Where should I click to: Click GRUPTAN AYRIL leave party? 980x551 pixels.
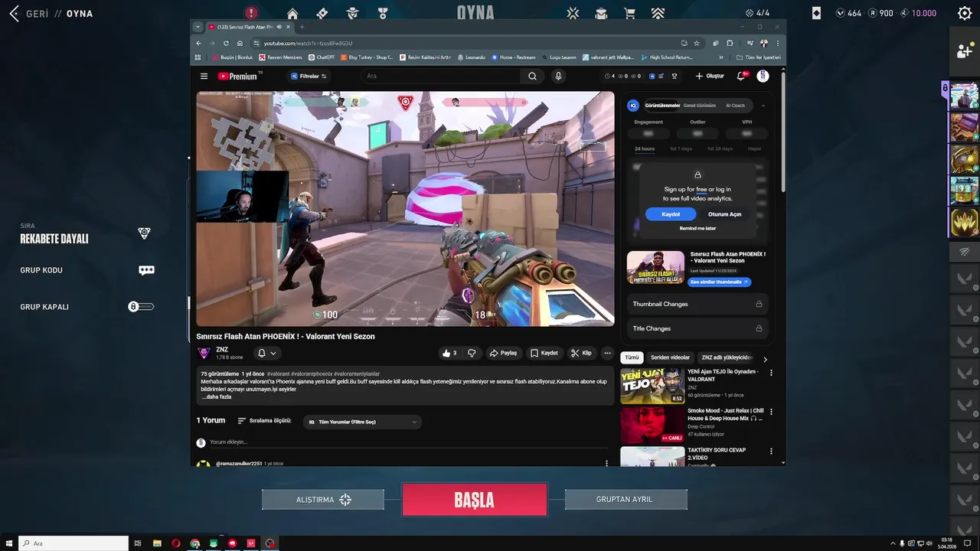pos(625,500)
